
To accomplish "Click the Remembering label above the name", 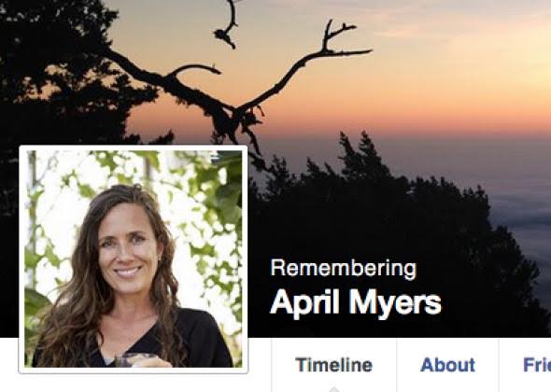I will pos(344,268).
